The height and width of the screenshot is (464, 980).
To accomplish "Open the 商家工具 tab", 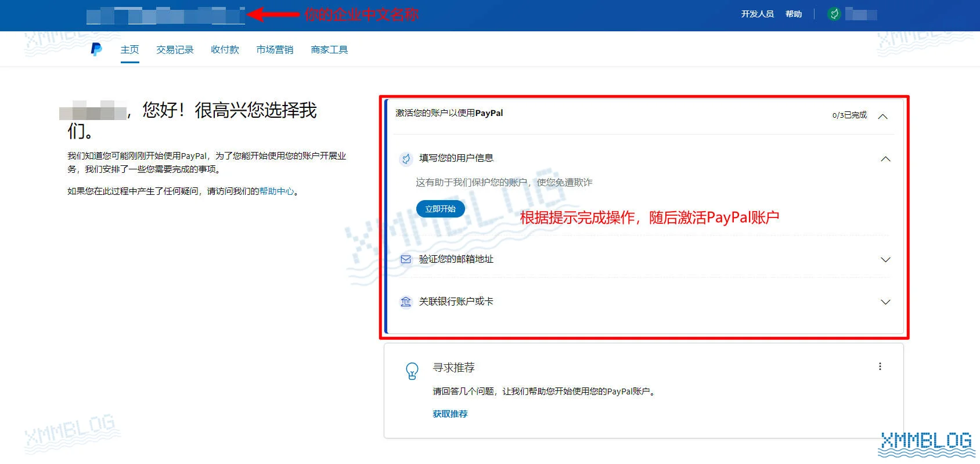I will pos(329,50).
